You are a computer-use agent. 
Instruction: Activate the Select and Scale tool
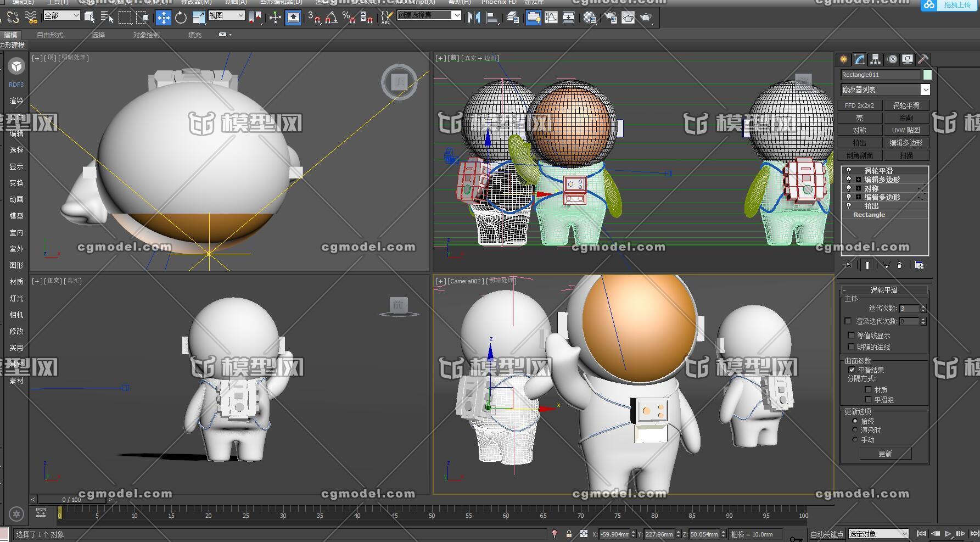tap(199, 18)
